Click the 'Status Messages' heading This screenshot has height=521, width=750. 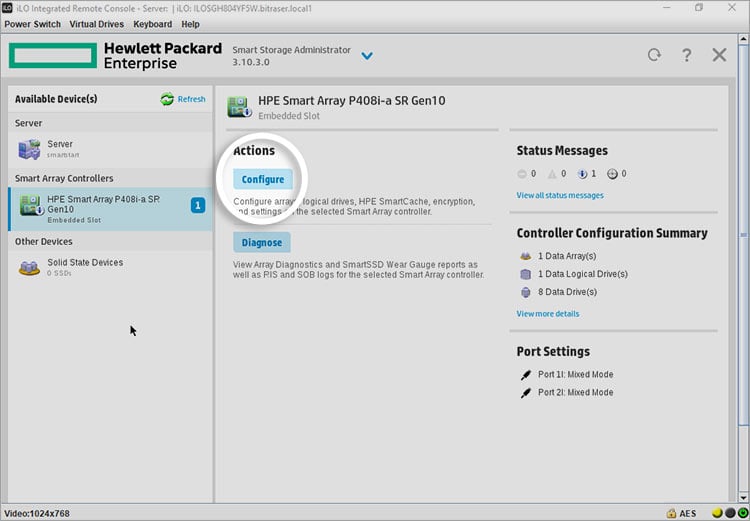(x=562, y=151)
